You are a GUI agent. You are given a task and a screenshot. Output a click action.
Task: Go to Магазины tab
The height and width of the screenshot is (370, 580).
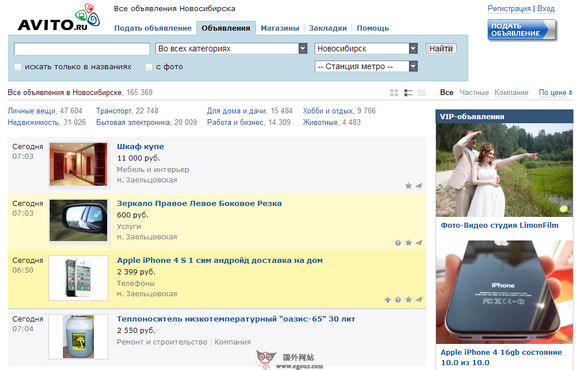coord(280,28)
